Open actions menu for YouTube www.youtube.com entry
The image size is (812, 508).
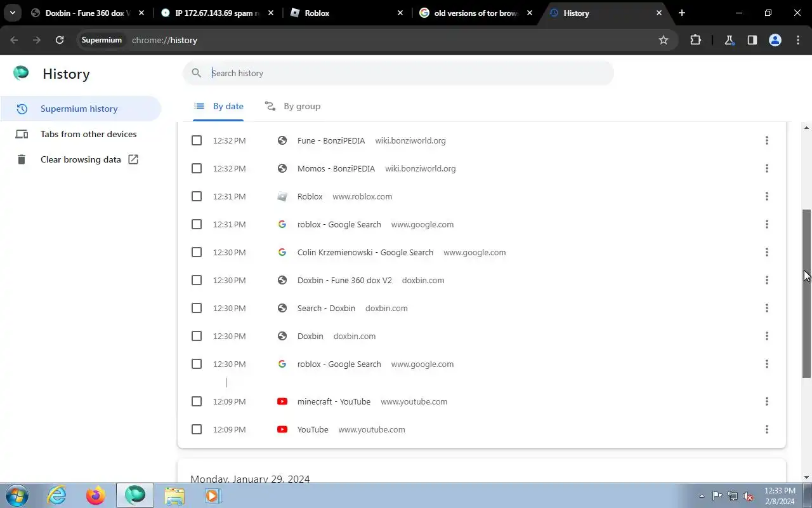766,429
